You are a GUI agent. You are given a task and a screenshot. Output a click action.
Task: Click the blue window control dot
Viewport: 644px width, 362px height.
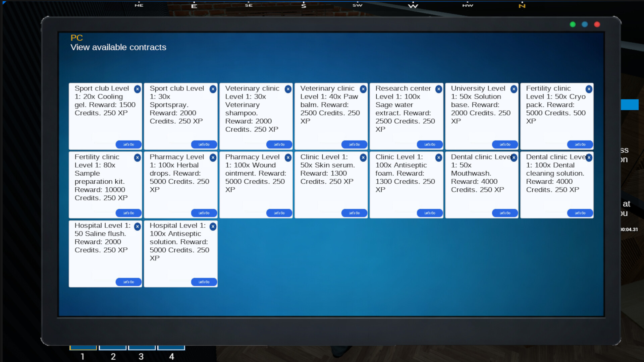pos(585,24)
